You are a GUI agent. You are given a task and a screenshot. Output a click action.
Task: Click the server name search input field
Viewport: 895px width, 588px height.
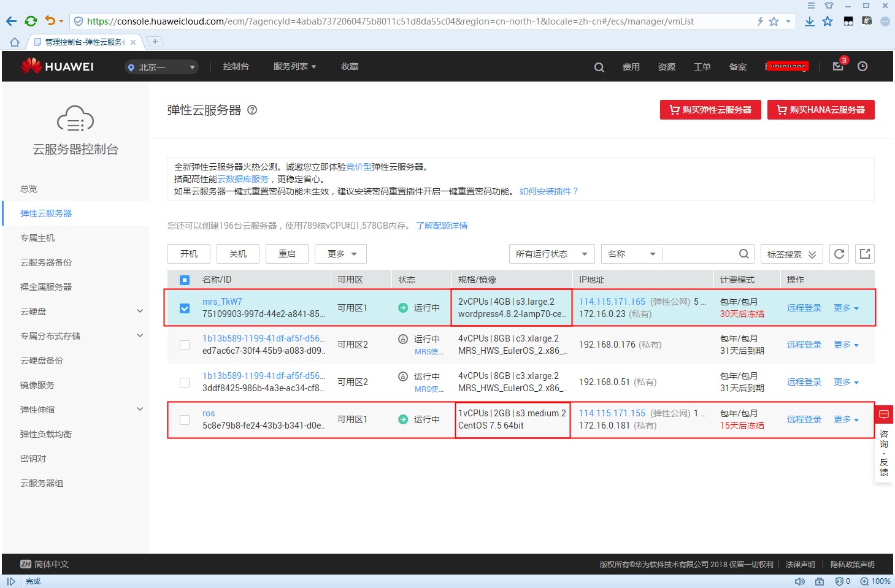coord(699,254)
